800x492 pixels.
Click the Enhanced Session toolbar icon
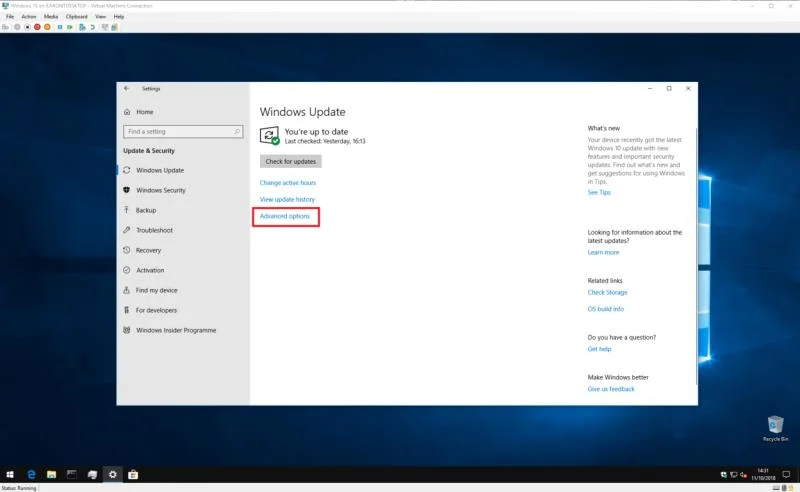(105, 27)
